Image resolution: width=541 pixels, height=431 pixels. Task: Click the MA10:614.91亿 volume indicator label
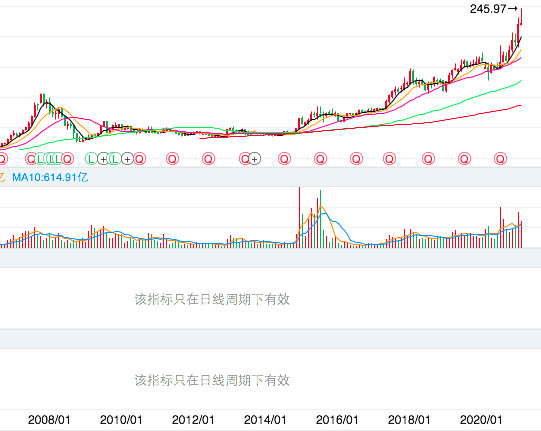[x=50, y=177]
